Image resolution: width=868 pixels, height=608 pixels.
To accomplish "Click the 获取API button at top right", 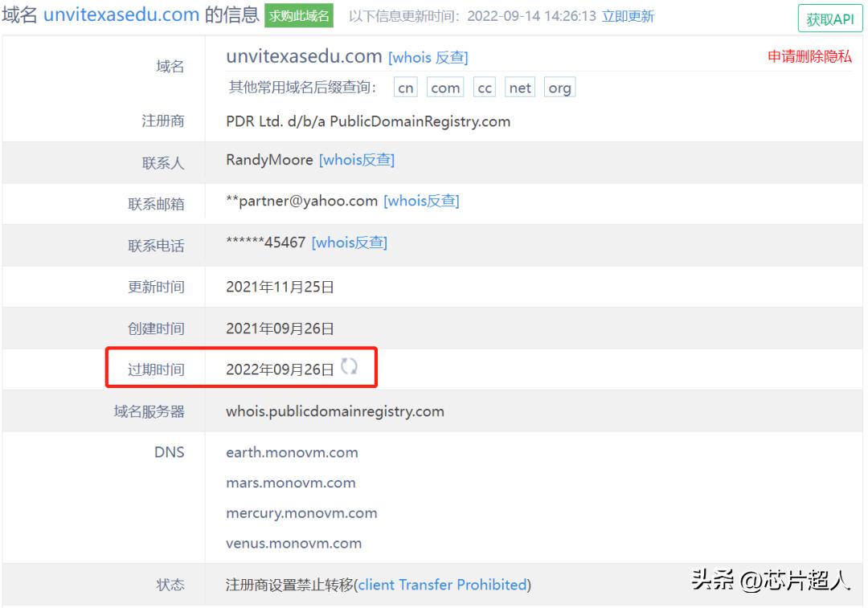I will tap(832, 18).
